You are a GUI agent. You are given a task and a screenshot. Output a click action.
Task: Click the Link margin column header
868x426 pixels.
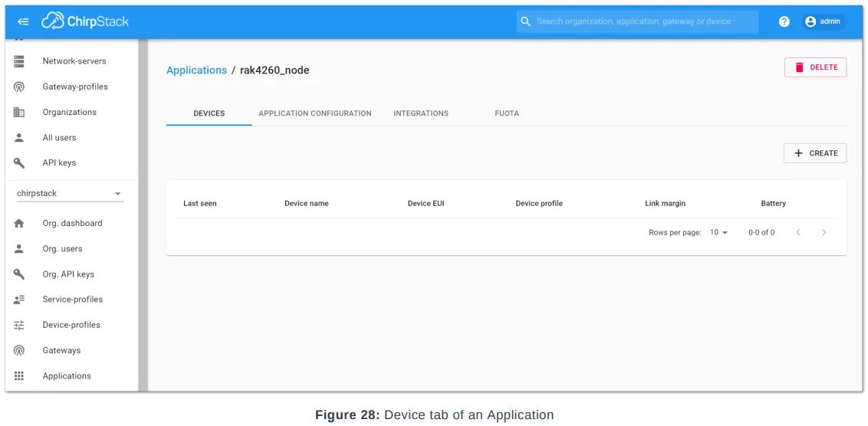pos(666,204)
